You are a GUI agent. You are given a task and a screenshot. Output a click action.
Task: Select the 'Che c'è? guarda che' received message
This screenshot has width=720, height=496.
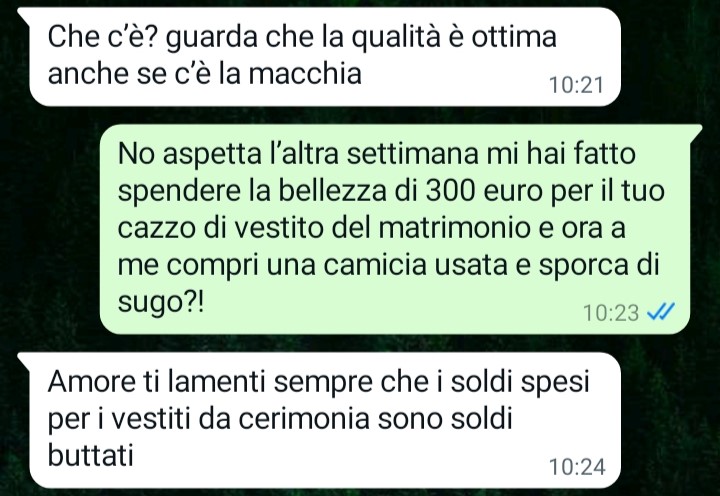coord(325,57)
